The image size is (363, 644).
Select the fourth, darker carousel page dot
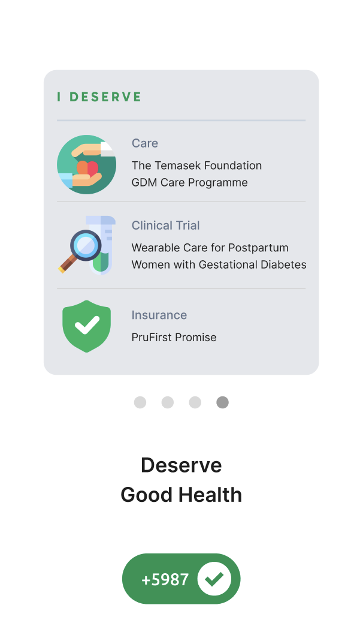coord(222,402)
